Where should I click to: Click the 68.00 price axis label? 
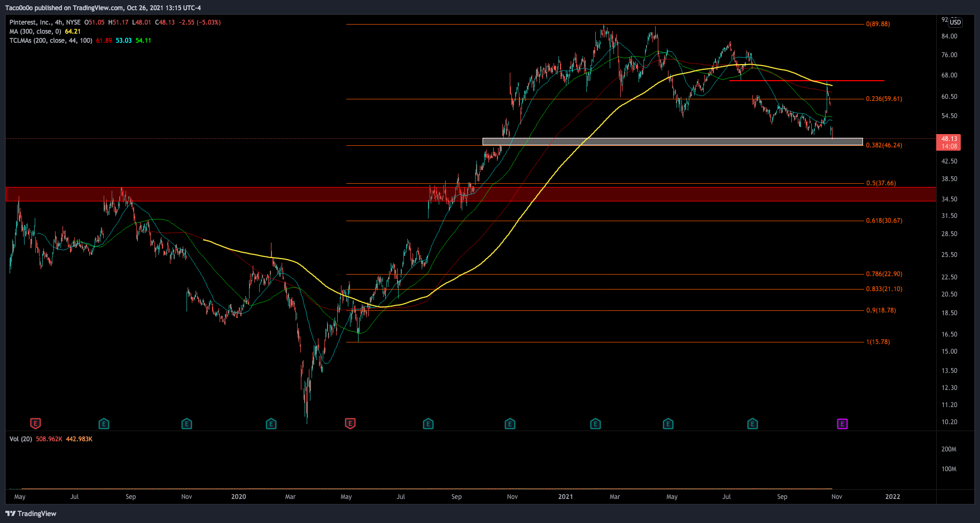pos(949,75)
